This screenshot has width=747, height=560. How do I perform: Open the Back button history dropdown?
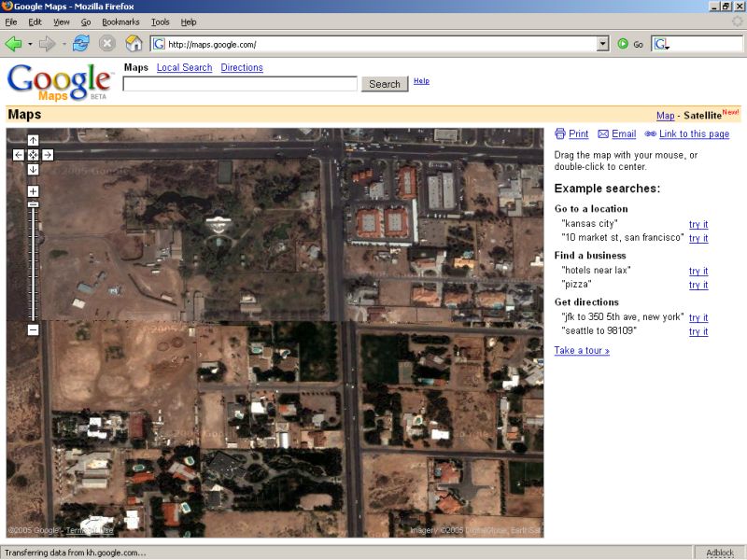pos(30,44)
